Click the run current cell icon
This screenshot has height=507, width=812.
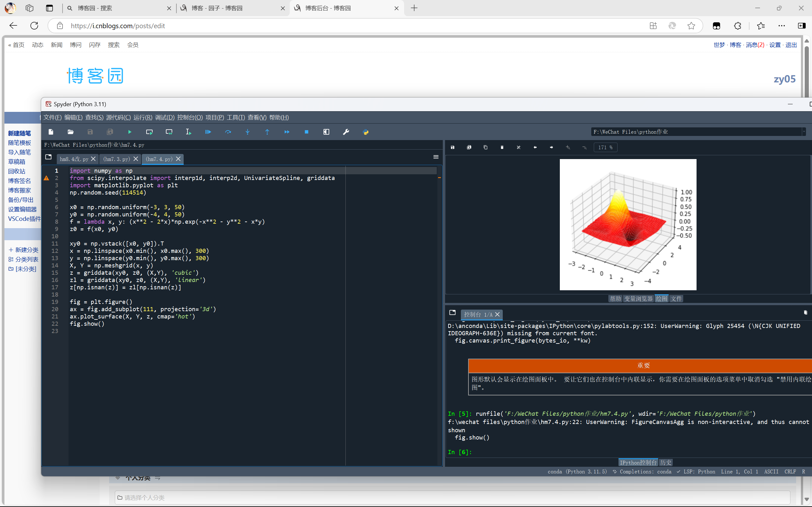point(149,132)
